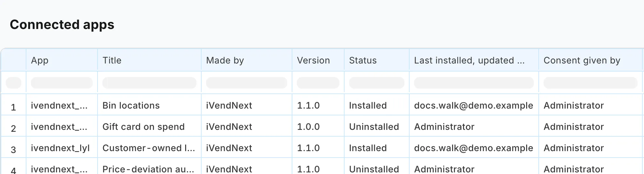Click Administrator under Last installed, Gift card row
This screenshot has width=644, height=174.
pos(474,127)
